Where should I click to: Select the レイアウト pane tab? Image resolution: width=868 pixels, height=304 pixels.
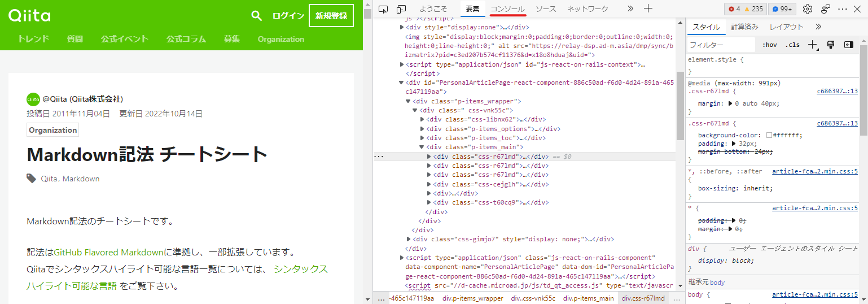[786, 27]
